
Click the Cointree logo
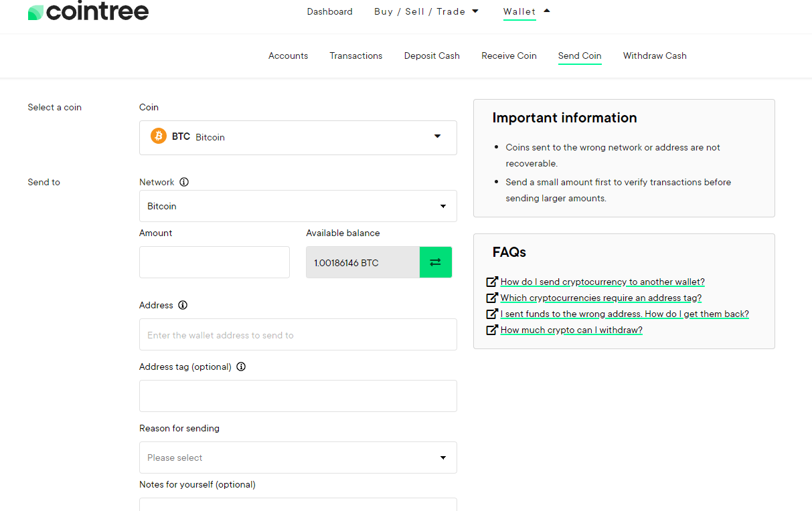coord(88,11)
